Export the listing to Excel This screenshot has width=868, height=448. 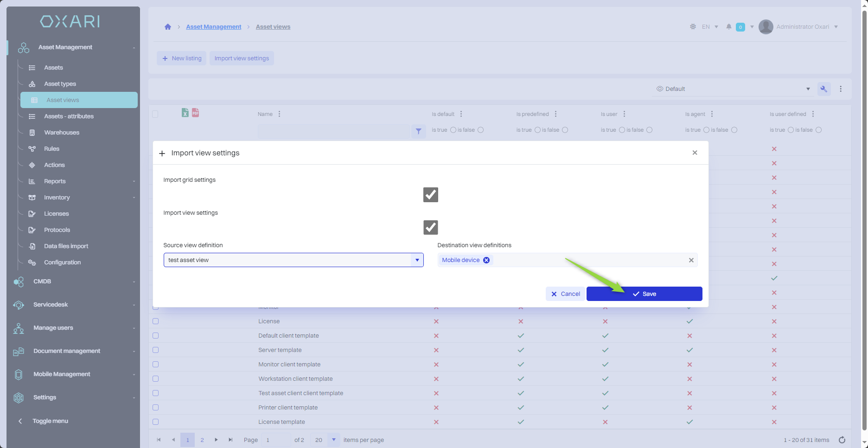coord(185,113)
